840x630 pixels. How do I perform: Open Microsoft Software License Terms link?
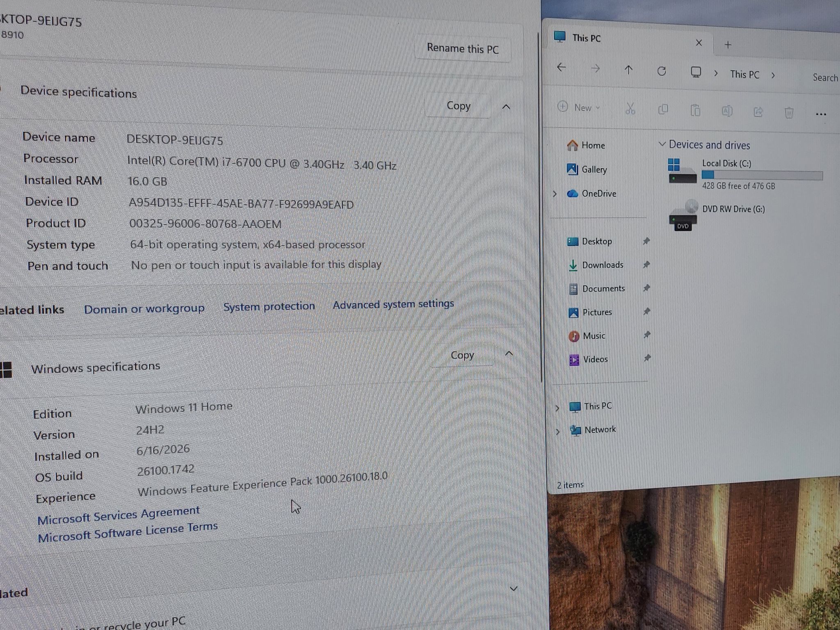coord(128,532)
